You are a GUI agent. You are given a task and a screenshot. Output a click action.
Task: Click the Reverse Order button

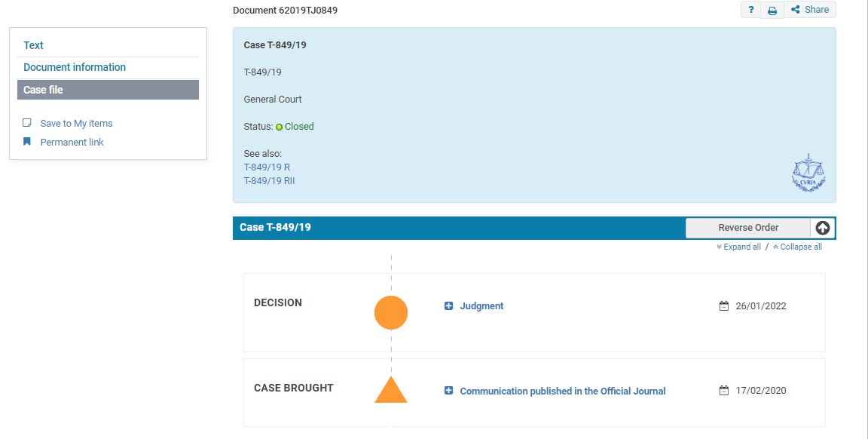point(748,228)
